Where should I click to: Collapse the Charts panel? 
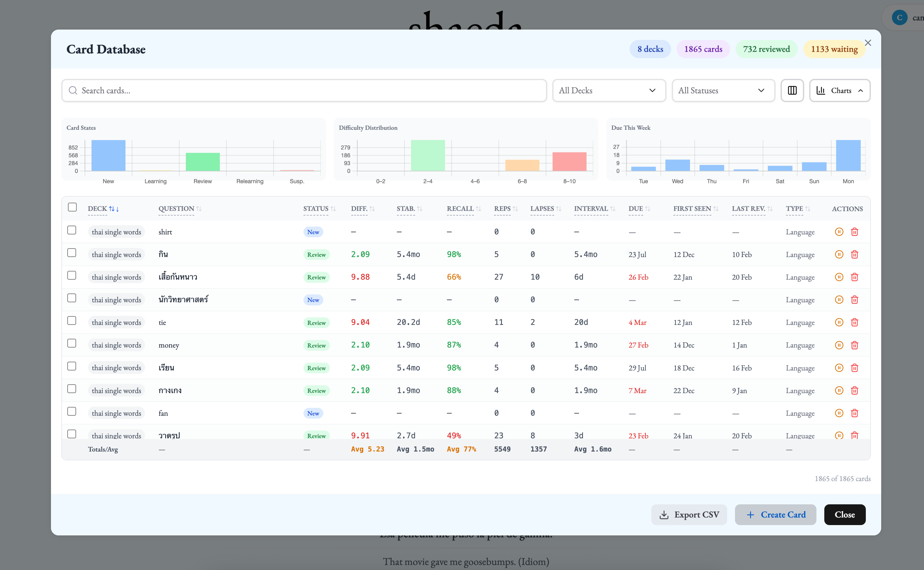coord(839,90)
